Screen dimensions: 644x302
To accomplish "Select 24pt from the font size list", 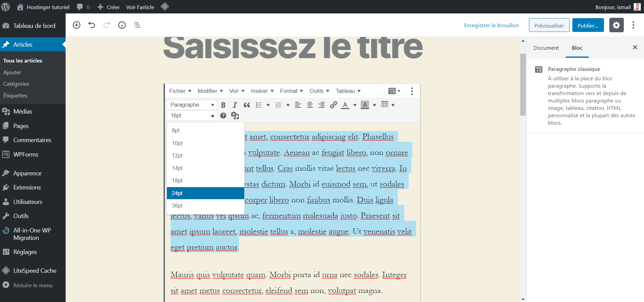I will (x=205, y=193).
